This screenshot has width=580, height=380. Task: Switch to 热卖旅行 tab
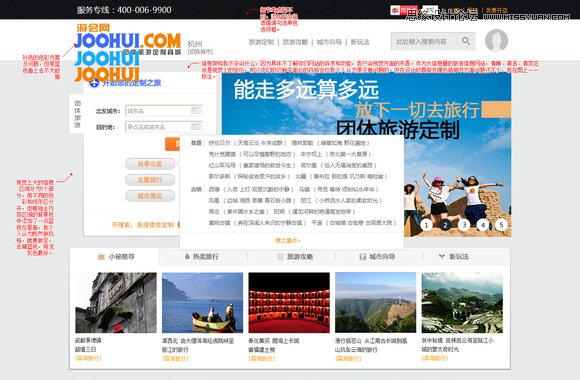click(x=203, y=257)
